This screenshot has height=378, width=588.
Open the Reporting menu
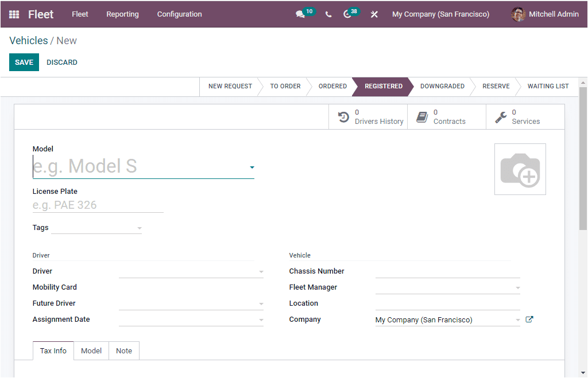122,14
